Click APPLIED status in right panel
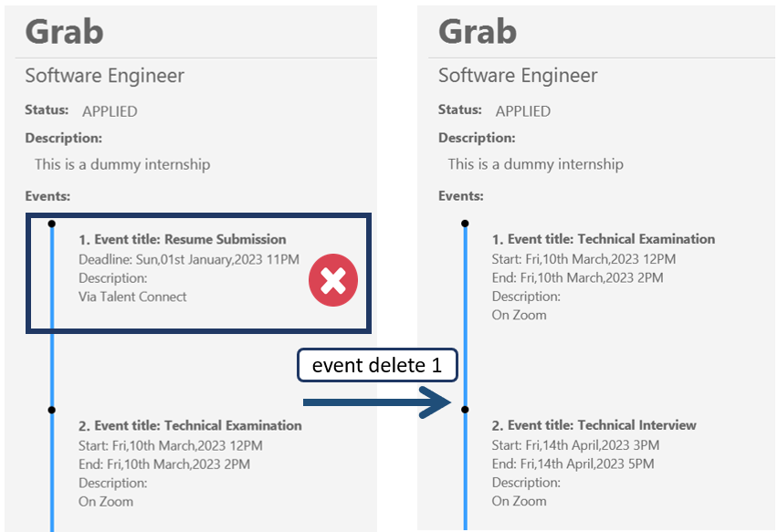This screenshot has width=778, height=532. point(523,111)
